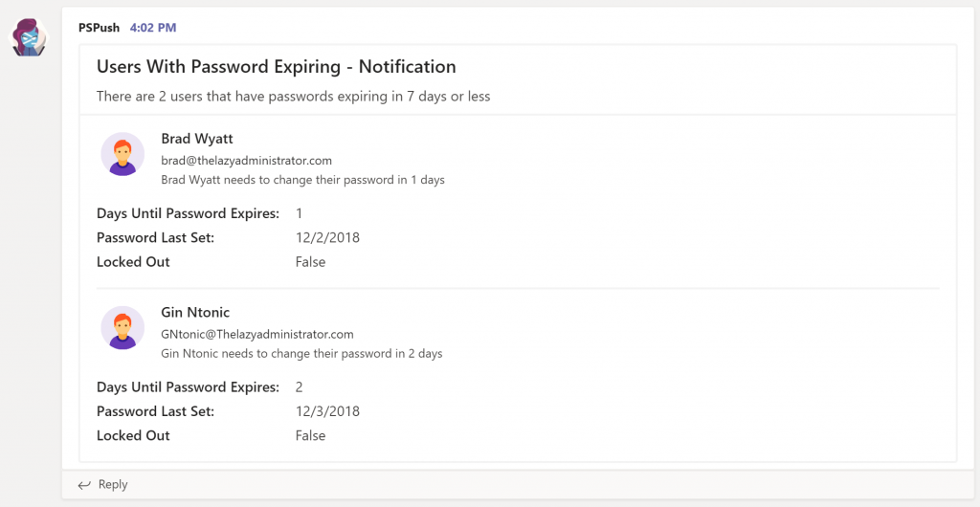The image size is (980, 507).
Task: Click the 12/3/2018 Password Last Set value
Action: pyautogui.click(x=327, y=411)
